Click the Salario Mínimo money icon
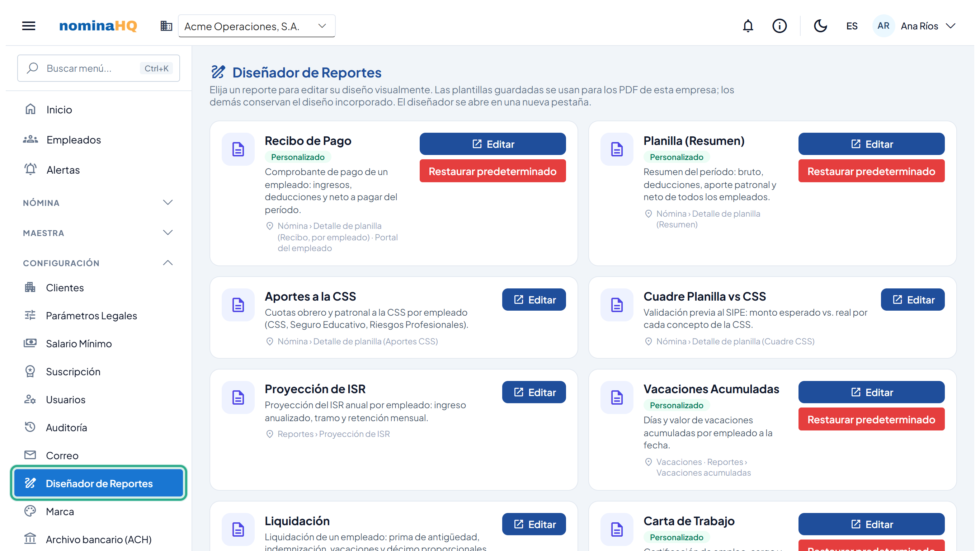980x551 pixels. click(30, 343)
